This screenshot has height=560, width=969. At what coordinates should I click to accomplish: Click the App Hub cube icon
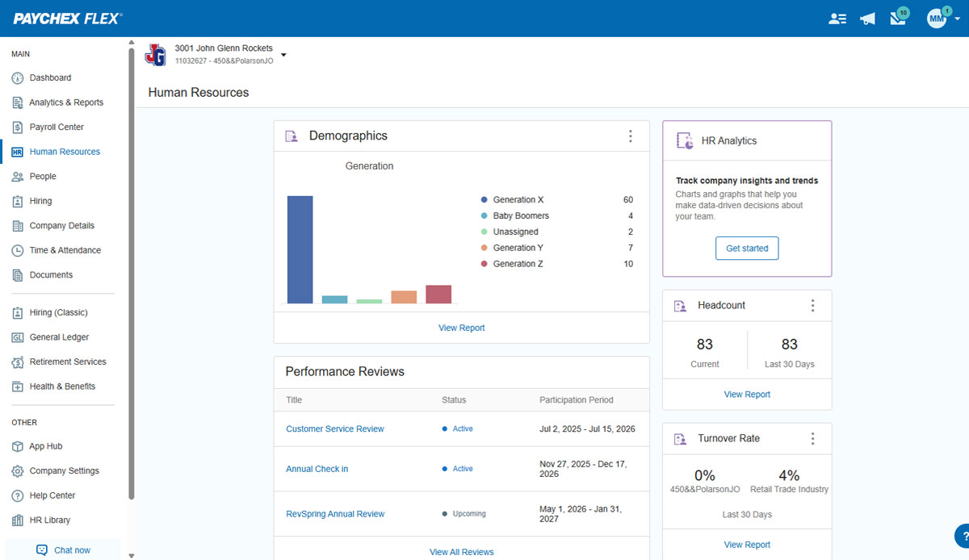(x=18, y=446)
